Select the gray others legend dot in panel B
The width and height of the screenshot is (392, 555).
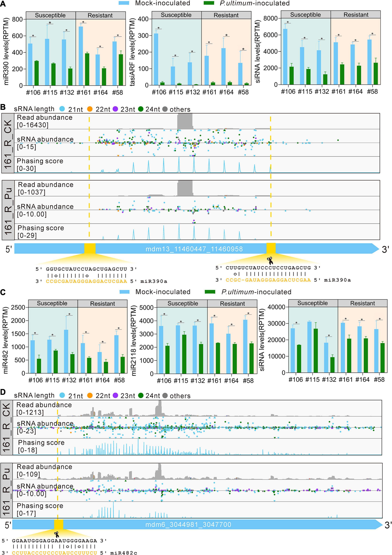pos(165,109)
